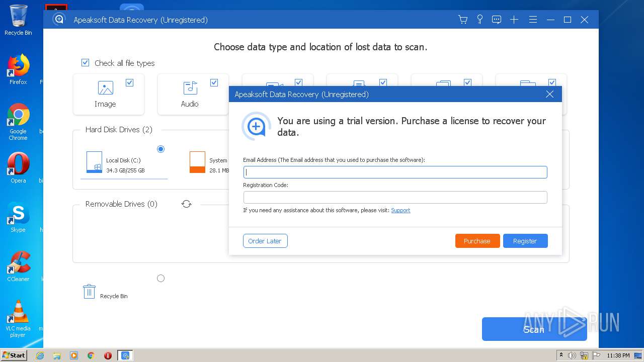
Task: Open the volume control in system tray
Action: click(x=572, y=355)
